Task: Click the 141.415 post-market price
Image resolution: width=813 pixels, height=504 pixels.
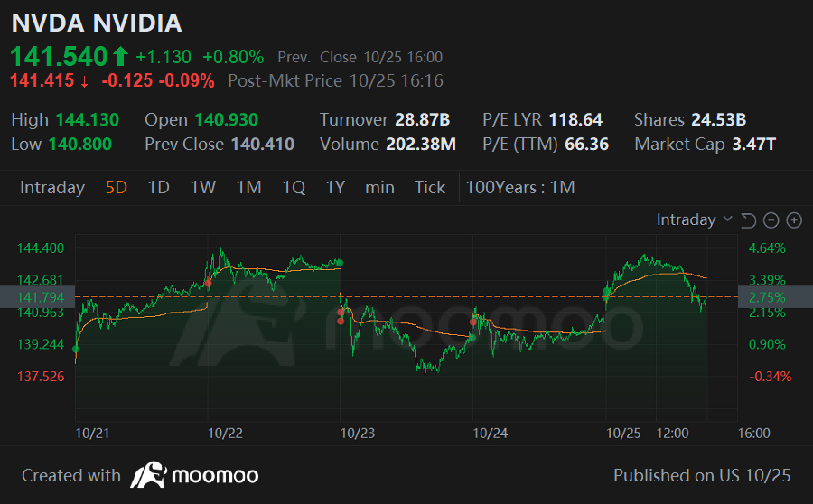Action: point(42,81)
